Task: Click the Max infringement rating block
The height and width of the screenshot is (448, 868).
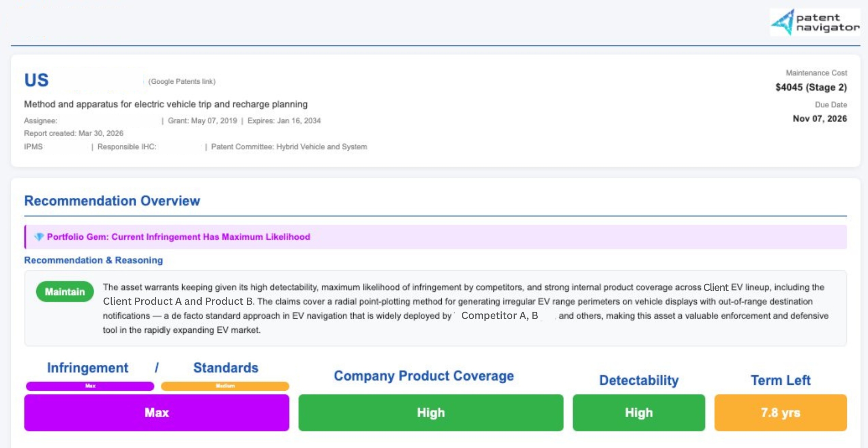Action: (x=156, y=412)
